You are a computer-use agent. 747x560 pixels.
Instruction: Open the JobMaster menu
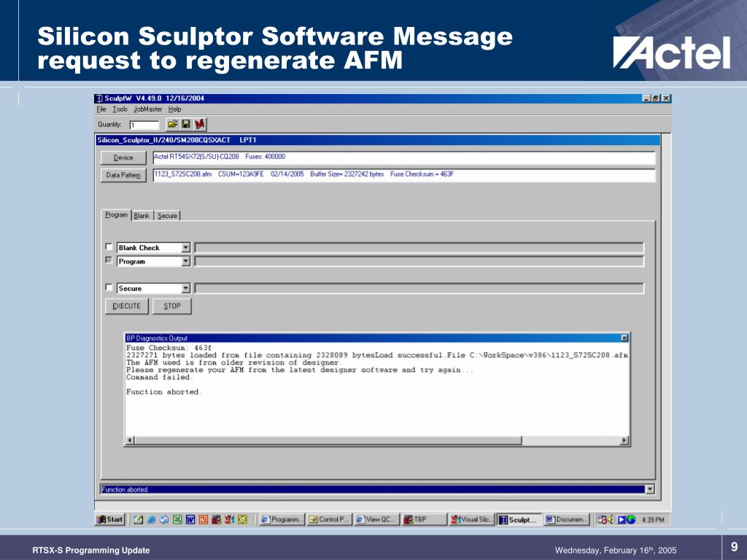pos(147,109)
